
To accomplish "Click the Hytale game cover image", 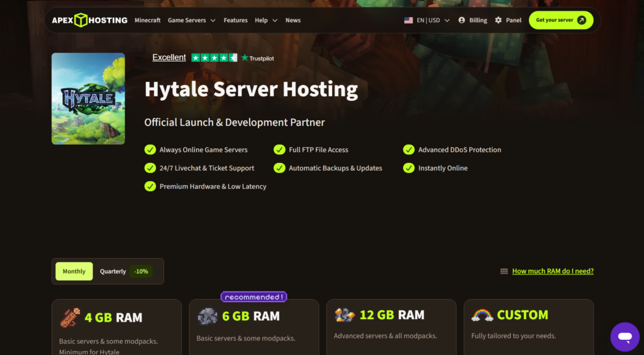I will [88, 99].
